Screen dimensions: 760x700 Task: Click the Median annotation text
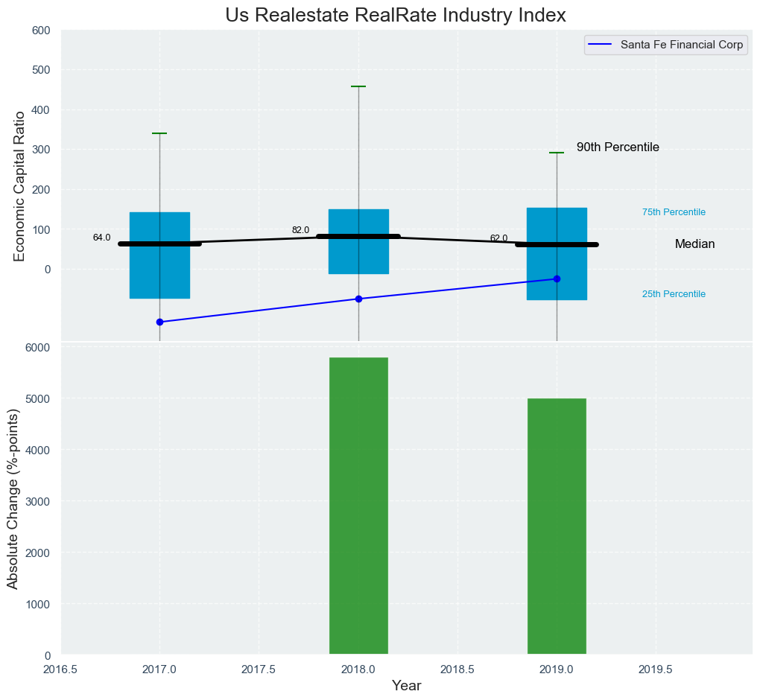click(x=694, y=244)
